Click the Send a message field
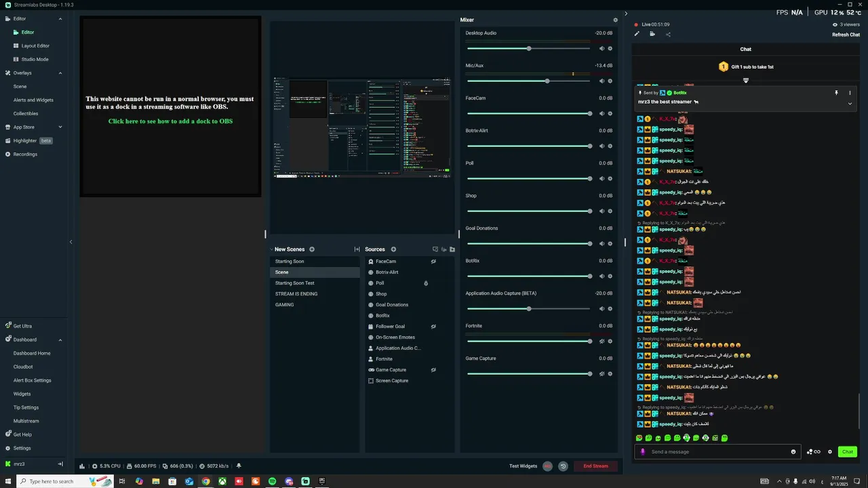Viewport: 868px width, 488px height. tap(719, 452)
